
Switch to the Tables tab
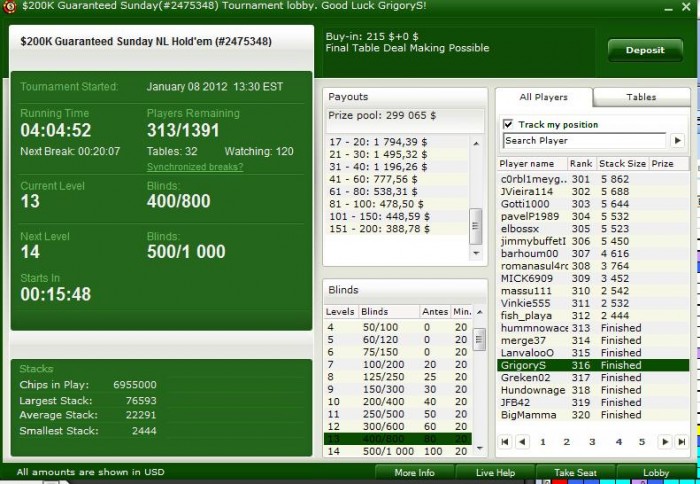641,97
